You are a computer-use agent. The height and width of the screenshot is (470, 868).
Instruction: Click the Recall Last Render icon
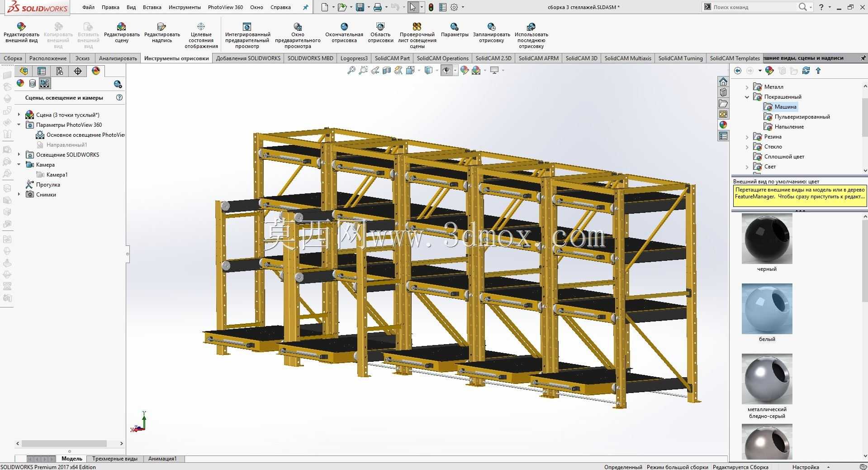(x=531, y=27)
